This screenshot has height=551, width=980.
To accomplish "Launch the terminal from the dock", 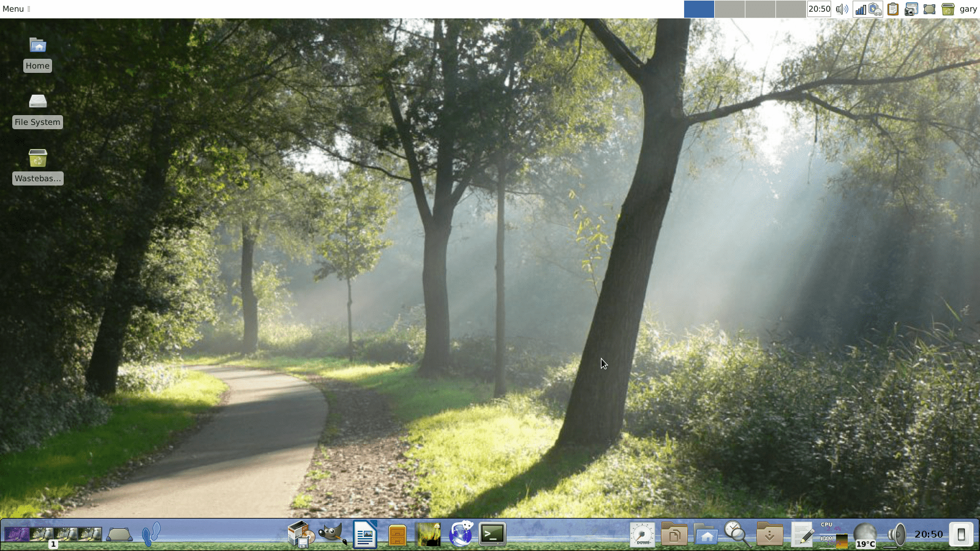I will [492, 534].
